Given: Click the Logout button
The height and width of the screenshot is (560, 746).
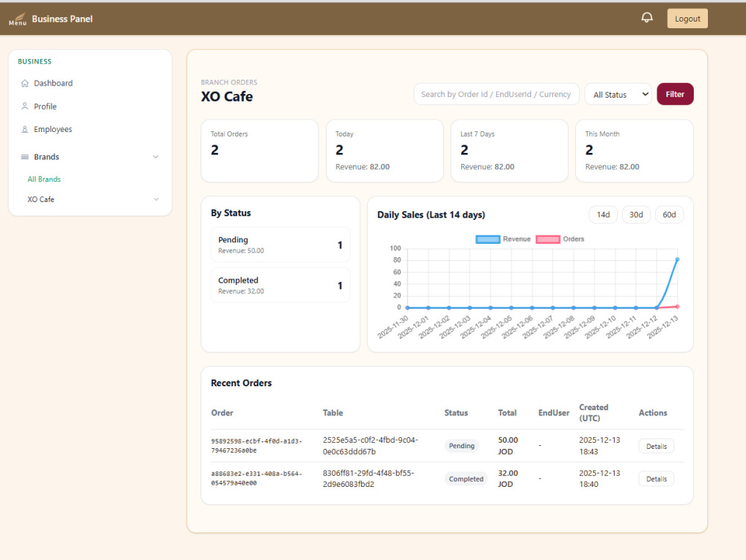Looking at the screenshot, I should [x=688, y=19].
